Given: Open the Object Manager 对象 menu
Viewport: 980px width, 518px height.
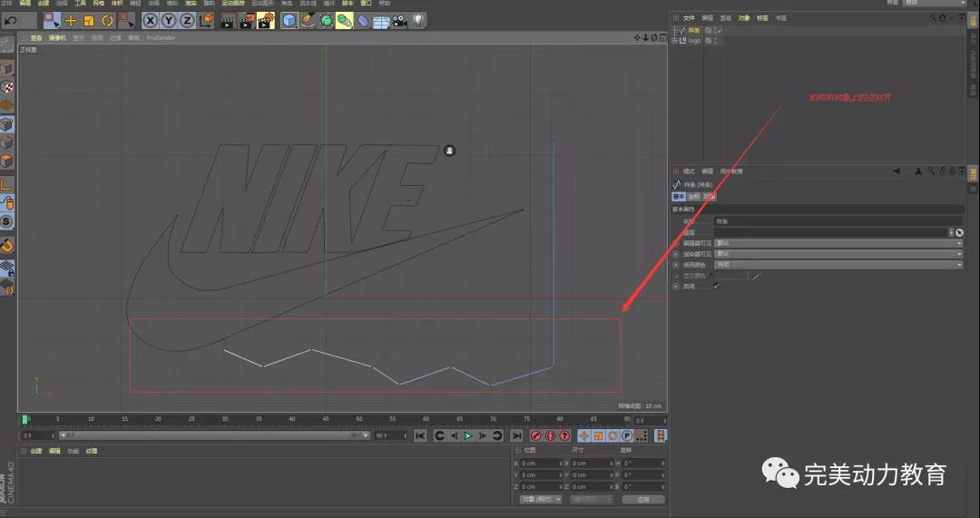Looking at the screenshot, I should (744, 18).
